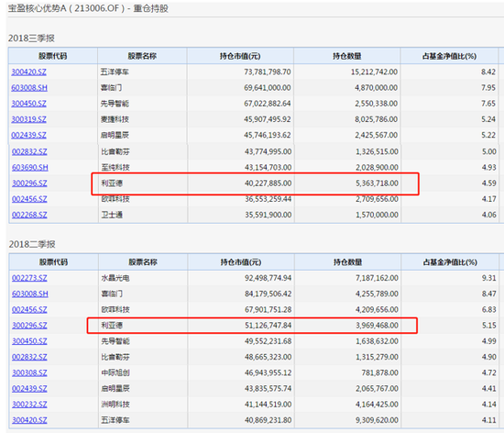
Task: Select stock name 中际旭创
Action: click(115, 372)
